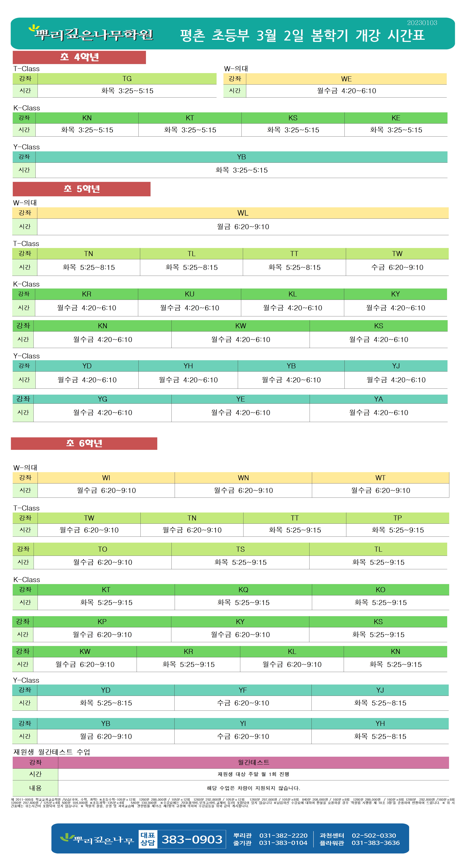Screen dimensions: 464x868
Task: Click the main phone number 383-0903
Action: pyautogui.click(x=192, y=839)
